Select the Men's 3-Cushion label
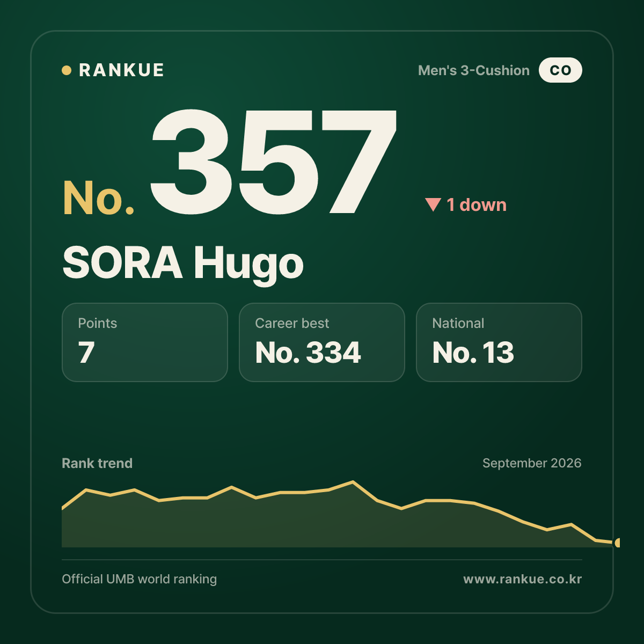Image resolution: width=644 pixels, height=644 pixels. (473, 70)
